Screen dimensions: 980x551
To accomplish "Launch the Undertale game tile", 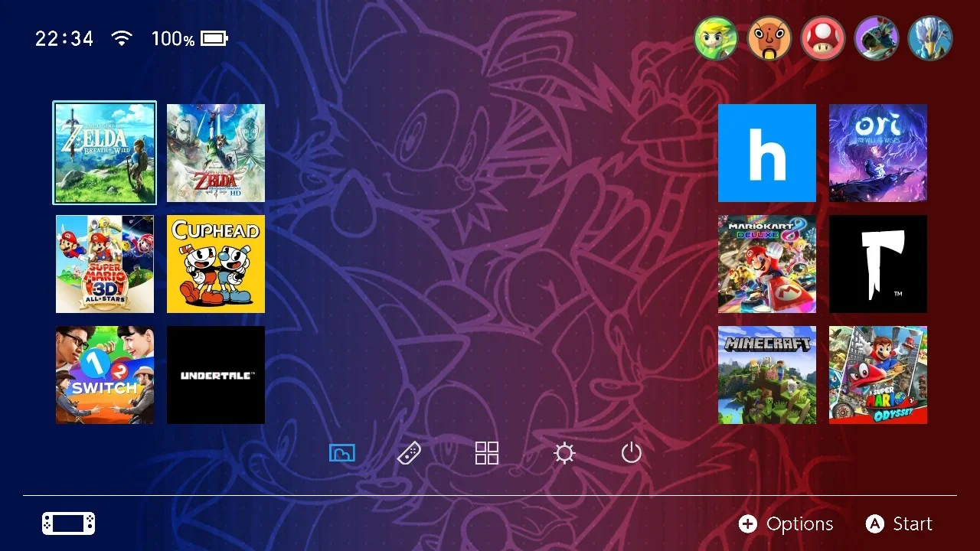I will click(x=216, y=375).
